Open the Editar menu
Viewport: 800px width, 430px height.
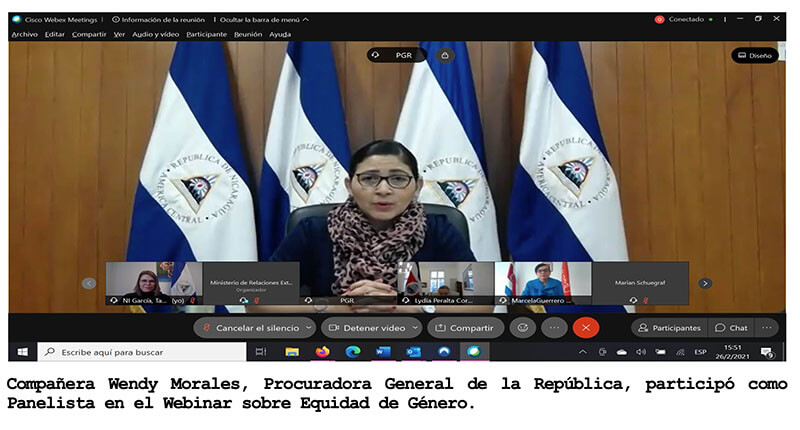coord(55,34)
